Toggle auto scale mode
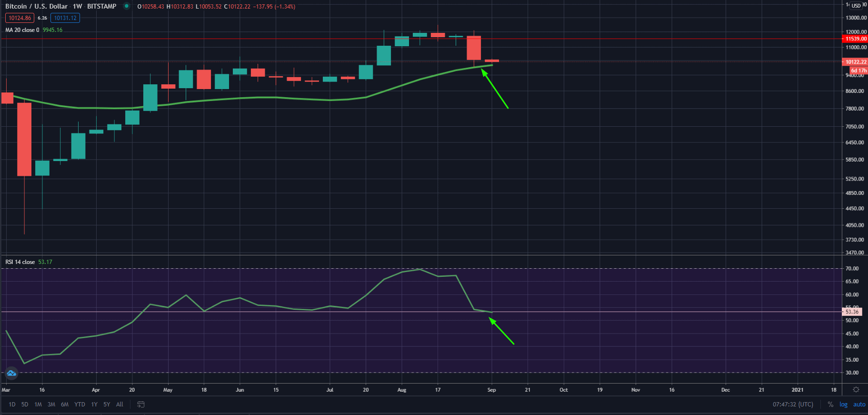This screenshot has width=868, height=415. (859, 405)
